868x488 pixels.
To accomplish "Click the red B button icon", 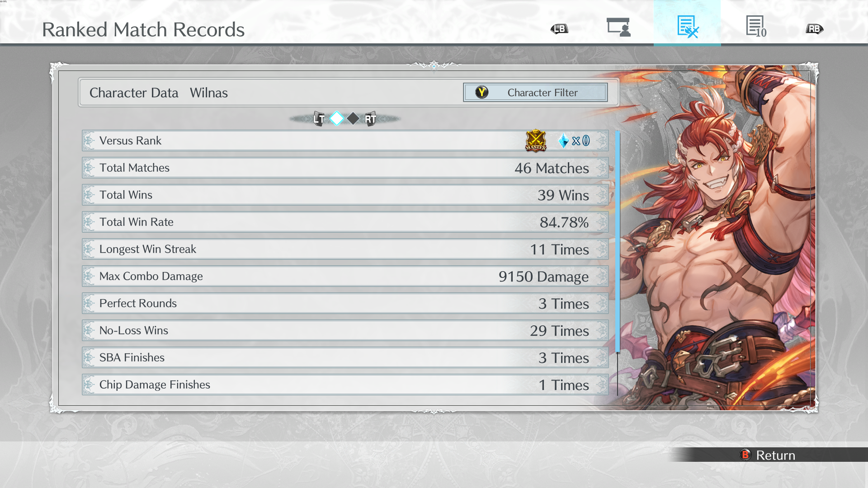I will 745,455.
